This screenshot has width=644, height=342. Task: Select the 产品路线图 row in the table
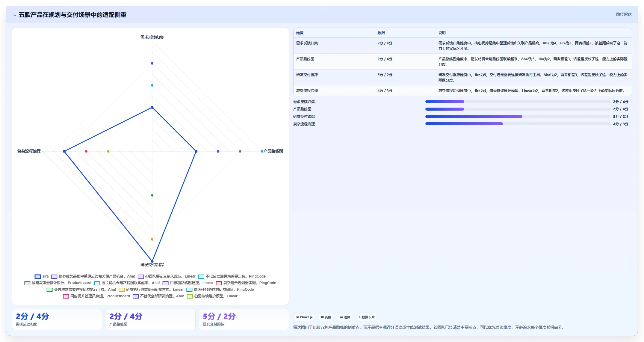pyautogui.click(x=463, y=61)
